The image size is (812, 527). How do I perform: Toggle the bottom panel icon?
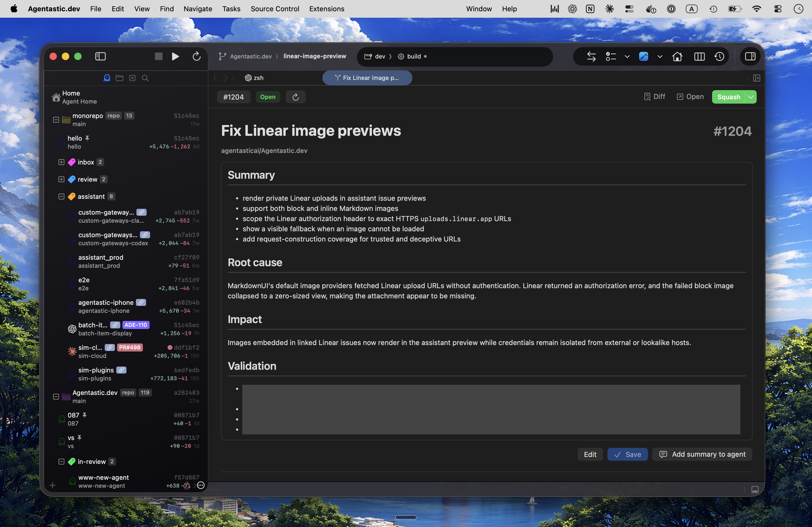pyautogui.click(x=755, y=490)
